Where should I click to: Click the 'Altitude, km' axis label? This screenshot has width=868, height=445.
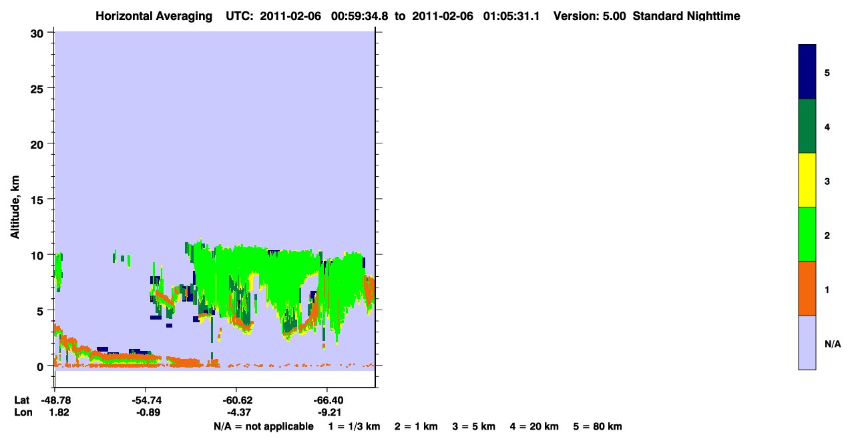click(15, 207)
